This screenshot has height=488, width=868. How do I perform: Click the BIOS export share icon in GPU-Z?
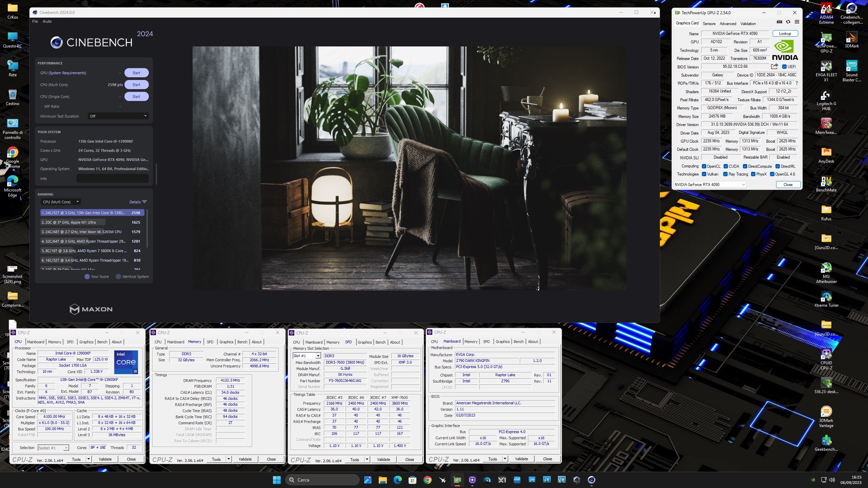click(774, 66)
